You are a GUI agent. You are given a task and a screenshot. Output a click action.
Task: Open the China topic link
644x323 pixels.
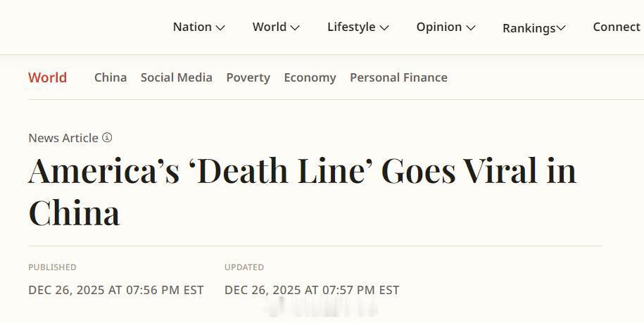(x=111, y=77)
